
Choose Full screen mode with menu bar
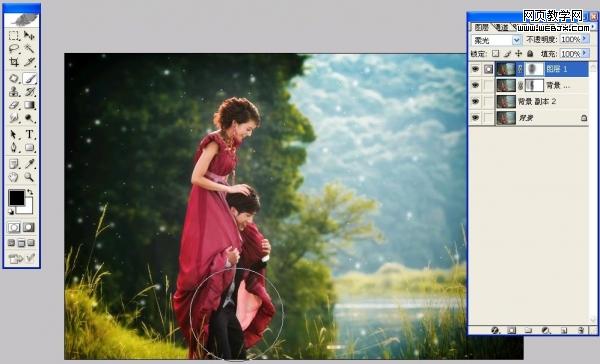tap(21, 243)
